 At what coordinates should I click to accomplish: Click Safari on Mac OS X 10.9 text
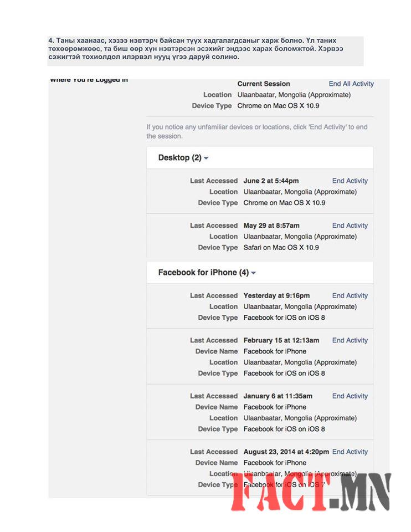tap(281, 248)
